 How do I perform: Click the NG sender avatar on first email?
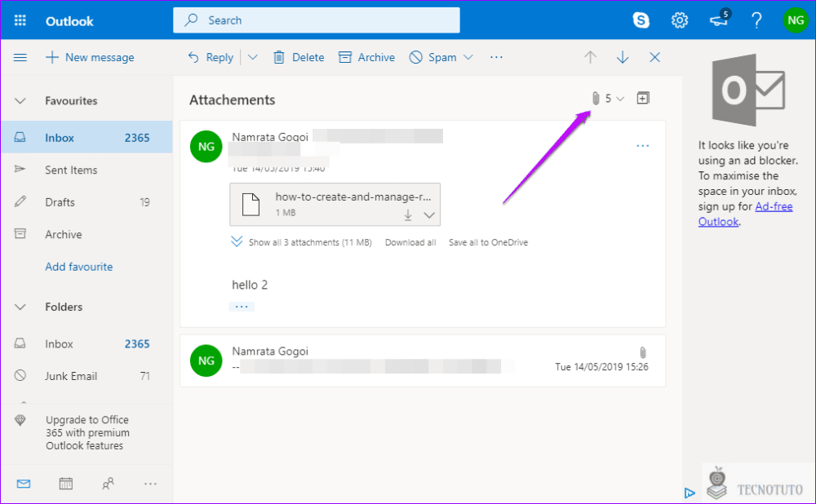click(x=206, y=147)
